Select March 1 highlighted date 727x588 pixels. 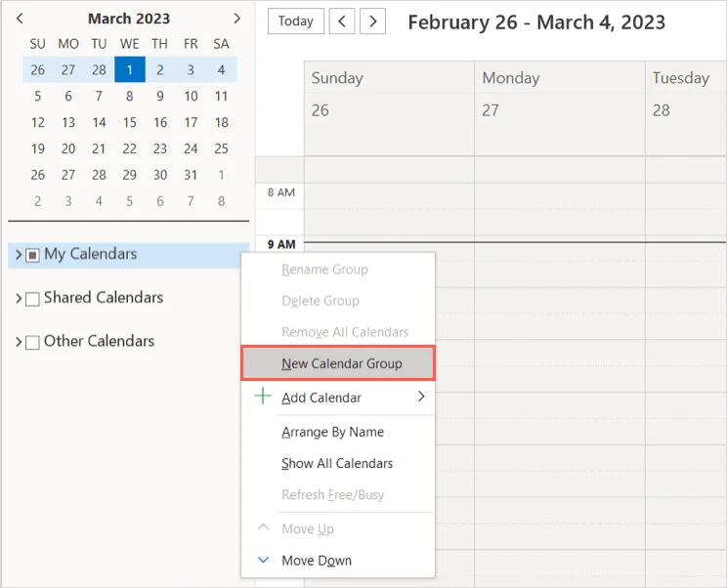click(x=130, y=70)
